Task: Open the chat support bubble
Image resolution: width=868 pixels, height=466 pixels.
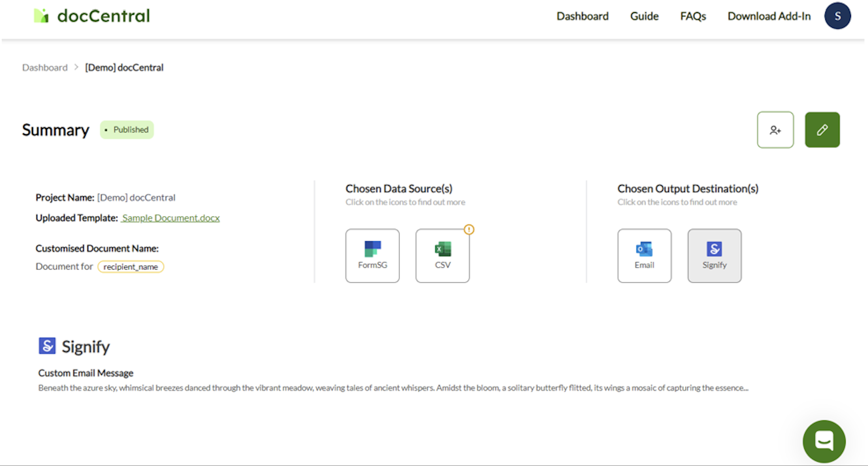Action: tap(823, 441)
